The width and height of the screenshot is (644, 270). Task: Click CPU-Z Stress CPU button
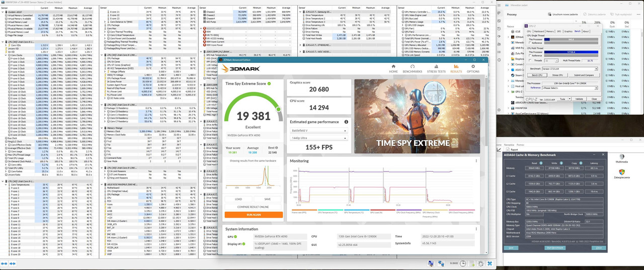tap(558, 75)
